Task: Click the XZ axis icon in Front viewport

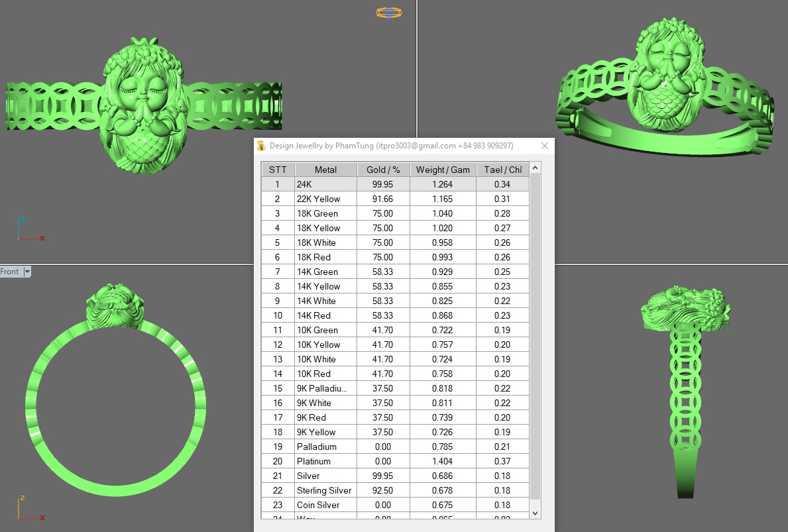Action: coord(31,507)
